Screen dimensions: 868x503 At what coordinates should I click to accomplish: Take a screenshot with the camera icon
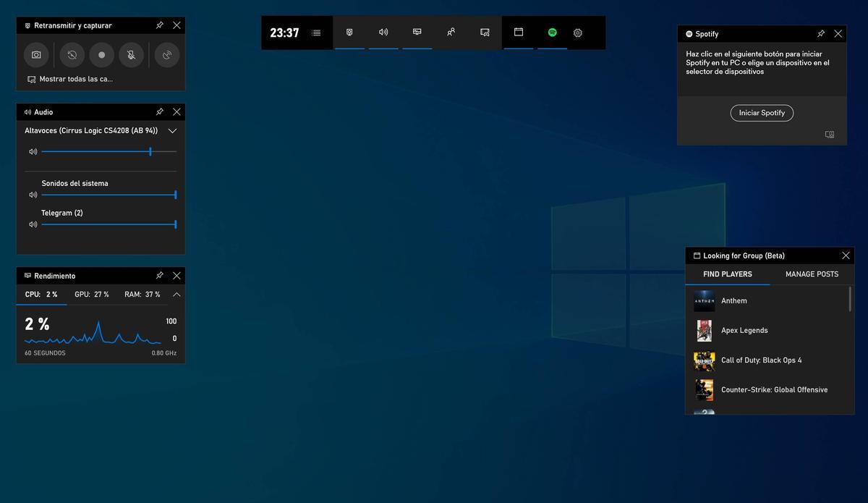[x=33, y=53]
